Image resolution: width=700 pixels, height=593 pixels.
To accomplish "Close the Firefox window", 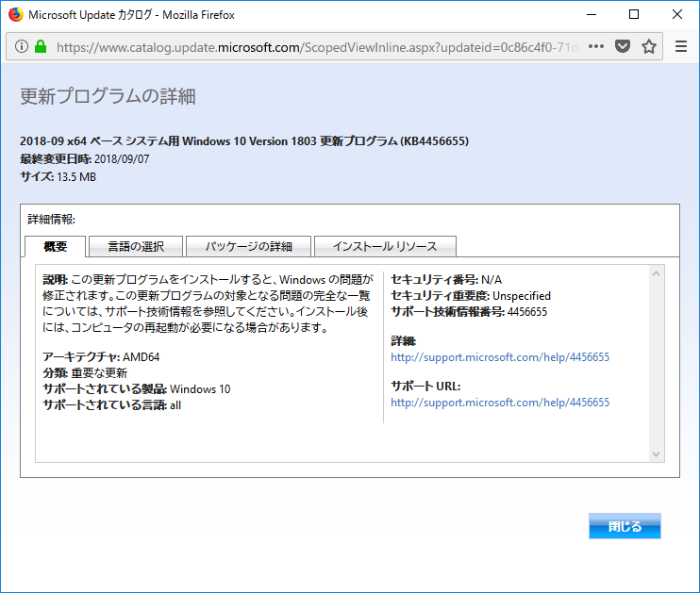I will (676, 14).
